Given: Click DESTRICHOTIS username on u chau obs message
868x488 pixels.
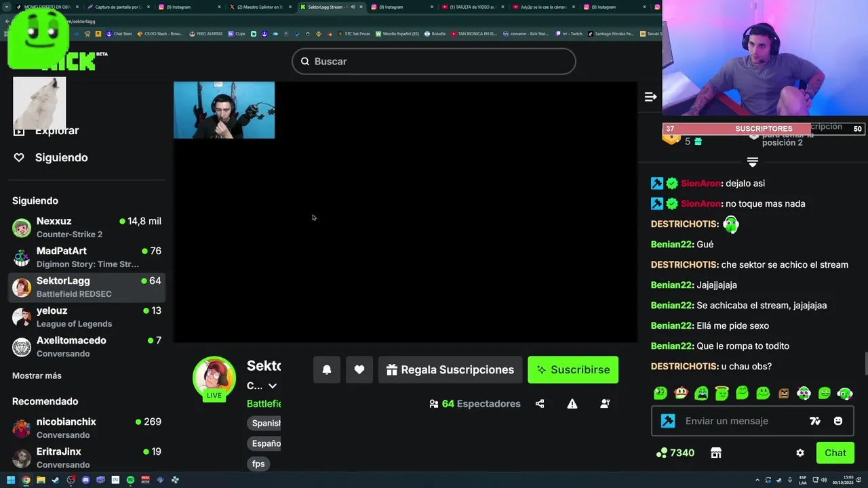Looking at the screenshot, I should 684,367.
